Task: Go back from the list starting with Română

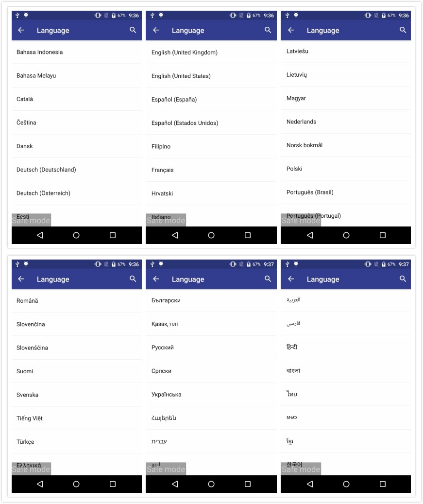Action: tap(21, 279)
